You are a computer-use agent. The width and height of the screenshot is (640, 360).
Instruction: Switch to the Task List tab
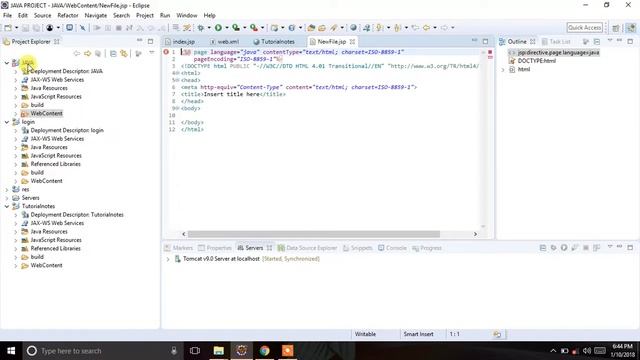click(556, 42)
